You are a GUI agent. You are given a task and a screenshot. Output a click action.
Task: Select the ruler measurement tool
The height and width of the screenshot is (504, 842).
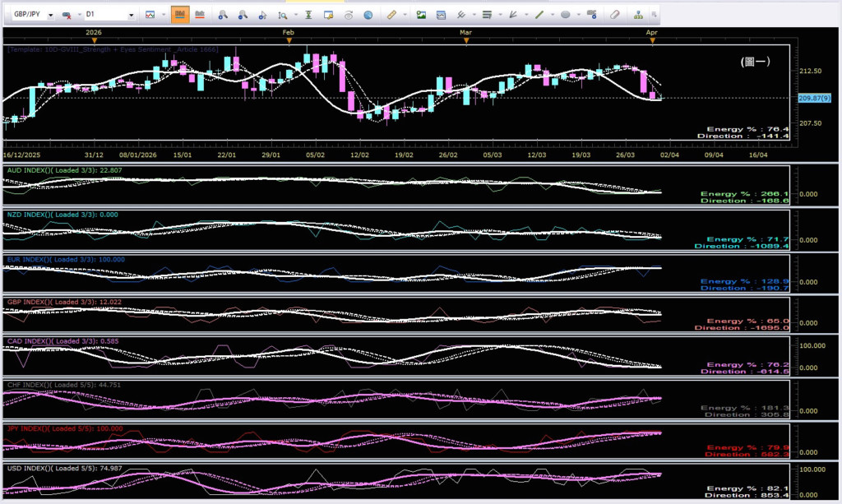(391, 15)
